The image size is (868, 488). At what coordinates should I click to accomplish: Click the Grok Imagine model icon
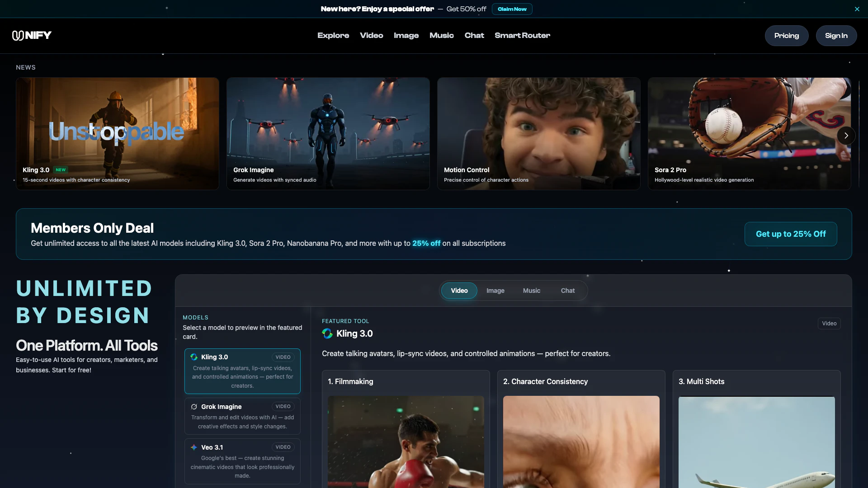pos(194,407)
